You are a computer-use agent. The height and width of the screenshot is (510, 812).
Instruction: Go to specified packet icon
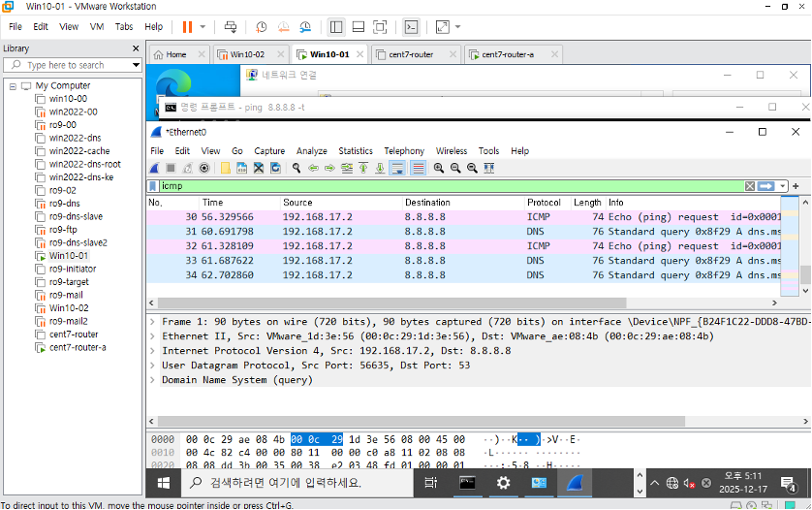pyautogui.click(x=347, y=168)
